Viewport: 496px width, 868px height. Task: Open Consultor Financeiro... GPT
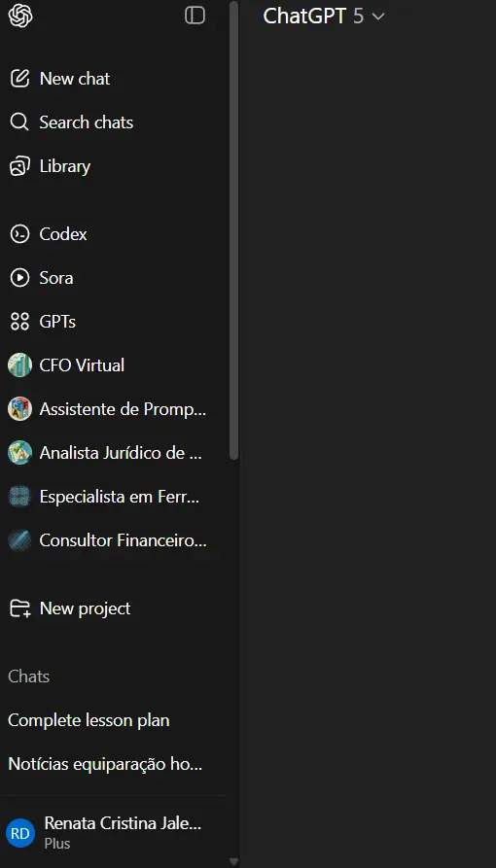coord(111,540)
